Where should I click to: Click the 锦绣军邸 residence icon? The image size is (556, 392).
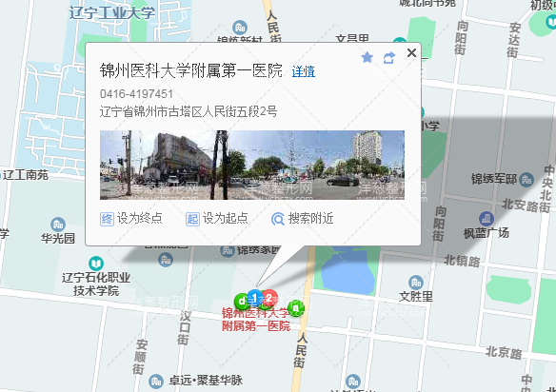pos(526,179)
